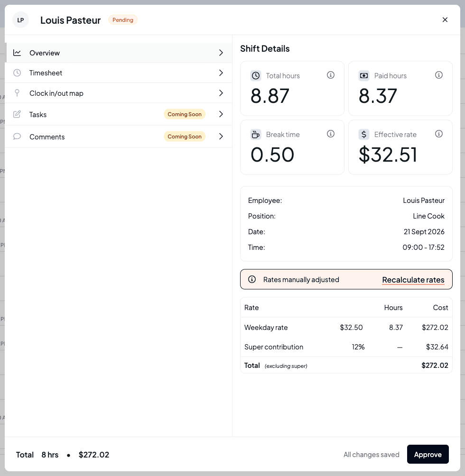The height and width of the screenshot is (476, 465).
Task: Select the $32.51 effective rate value
Action: click(x=388, y=155)
